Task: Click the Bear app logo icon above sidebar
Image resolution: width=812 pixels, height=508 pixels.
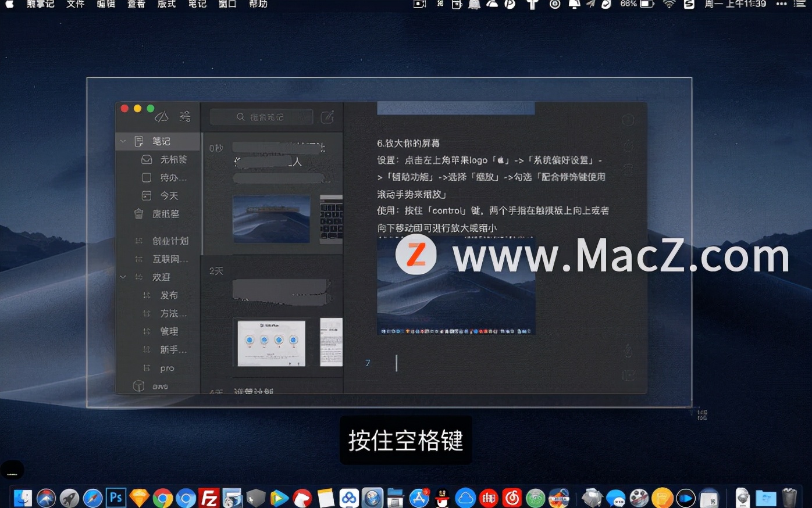Action: (x=162, y=116)
